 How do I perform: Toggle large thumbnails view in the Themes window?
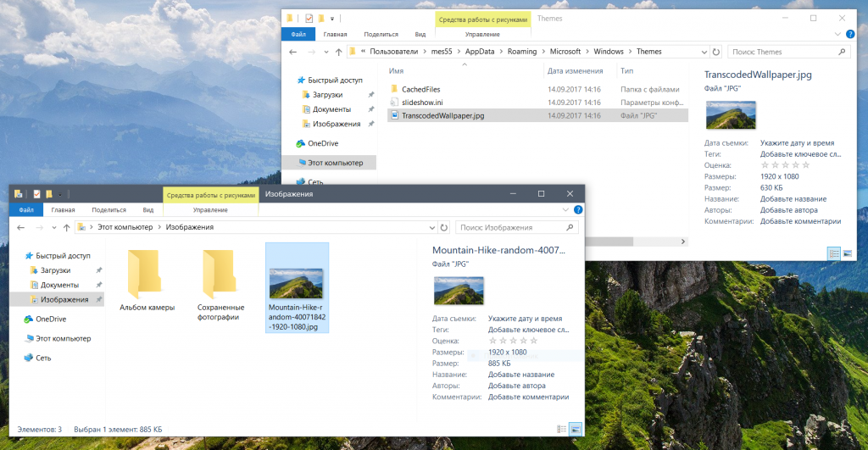pyautogui.click(x=848, y=253)
